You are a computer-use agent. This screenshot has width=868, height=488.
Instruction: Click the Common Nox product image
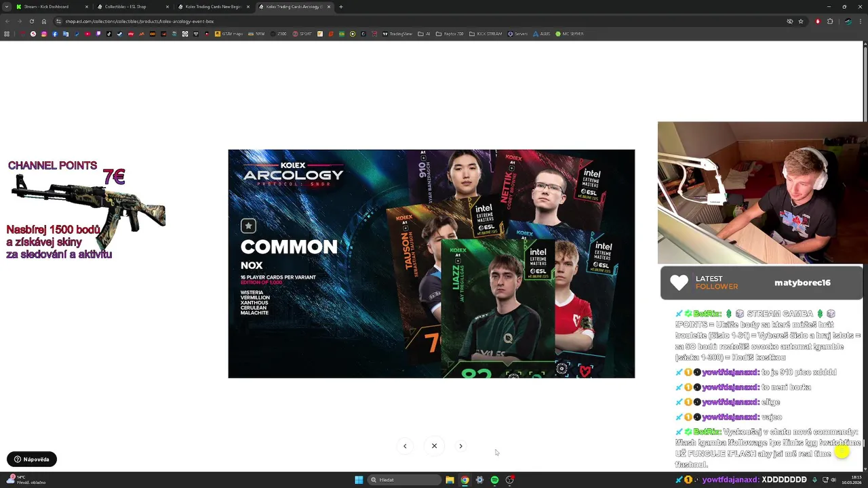tap(431, 264)
